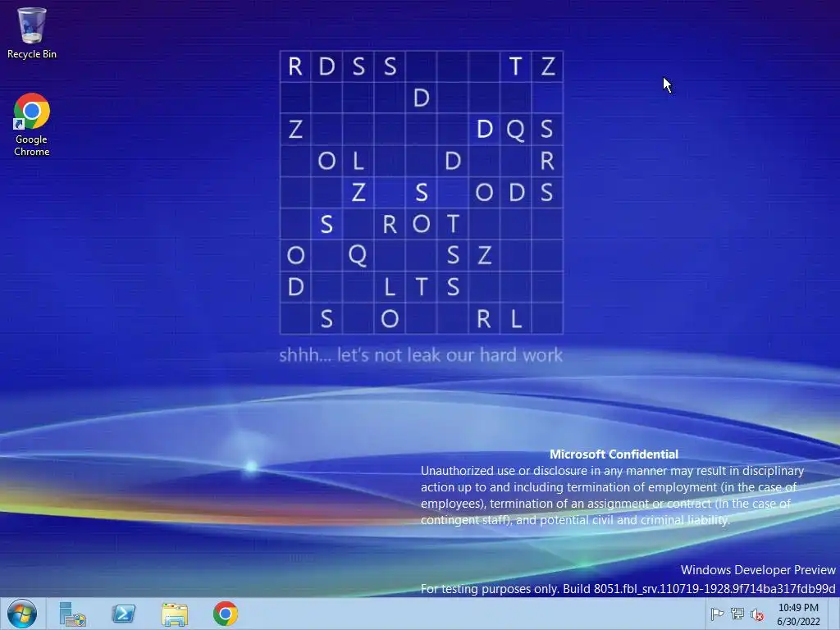
Task: Open Windows PowerShell from the taskbar
Action: [x=123, y=614]
